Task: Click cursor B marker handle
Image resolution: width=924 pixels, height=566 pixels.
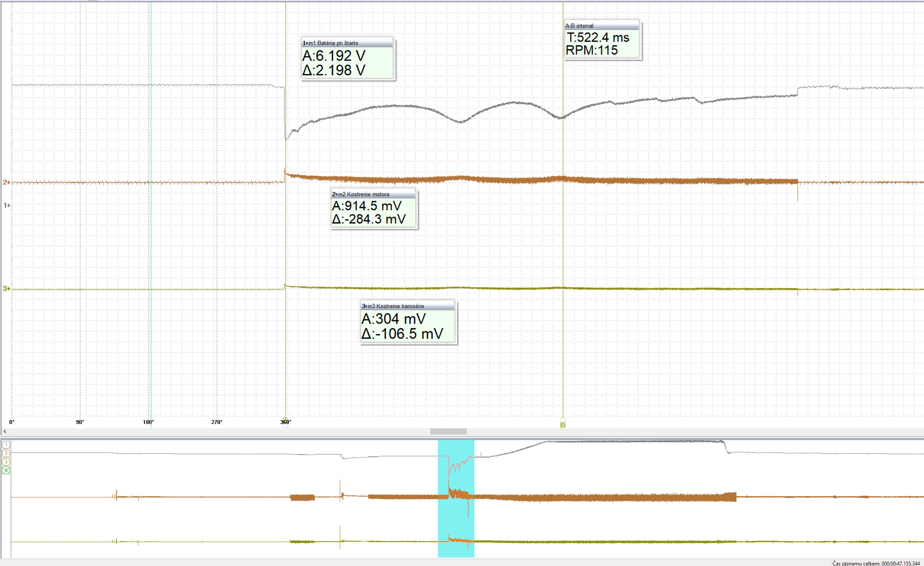Action: click(x=562, y=425)
